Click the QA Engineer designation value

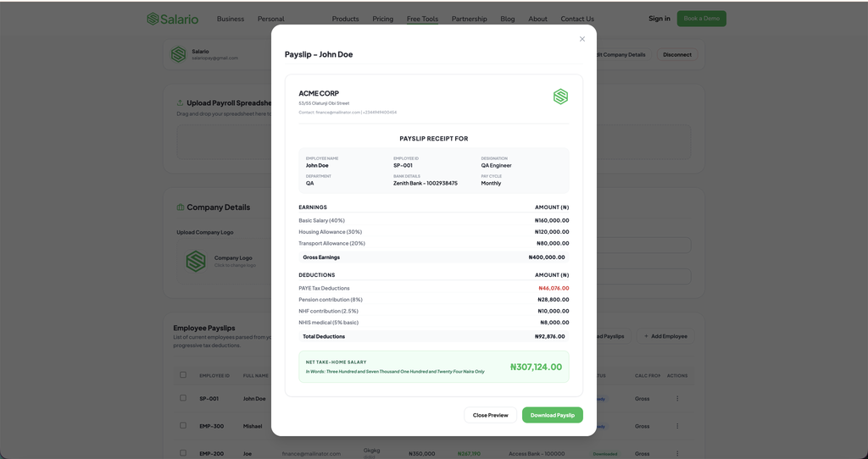pos(496,165)
